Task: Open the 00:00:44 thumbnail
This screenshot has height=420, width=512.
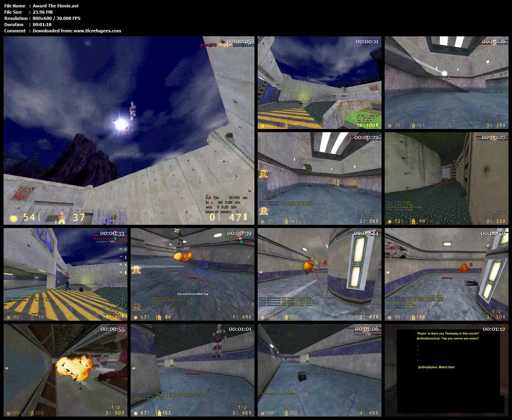Action: coord(320,274)
